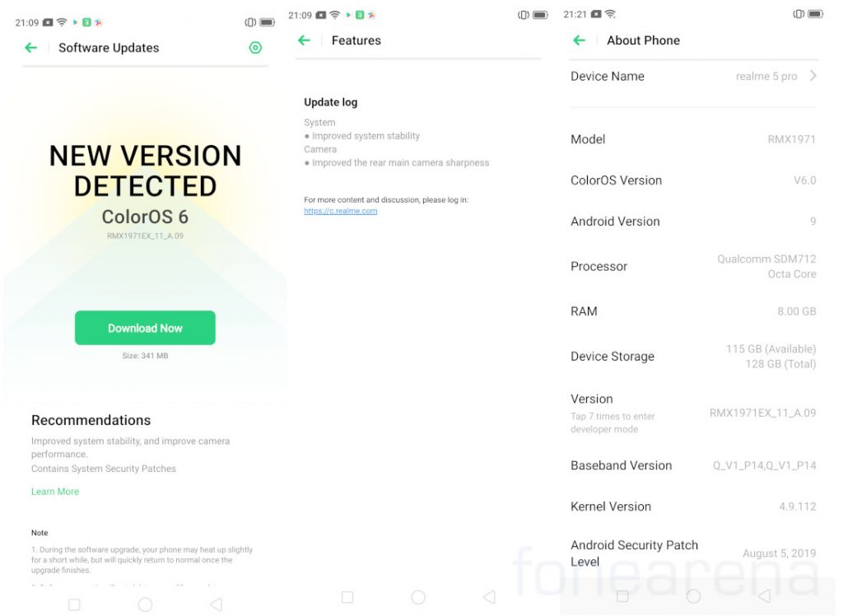
Task: Tap back arrow on Features screen
Action: [x=305, y=40]
